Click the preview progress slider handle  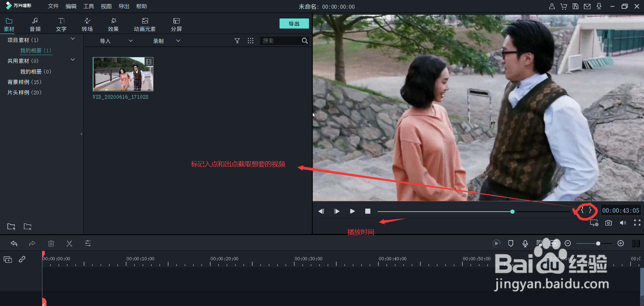512,212
